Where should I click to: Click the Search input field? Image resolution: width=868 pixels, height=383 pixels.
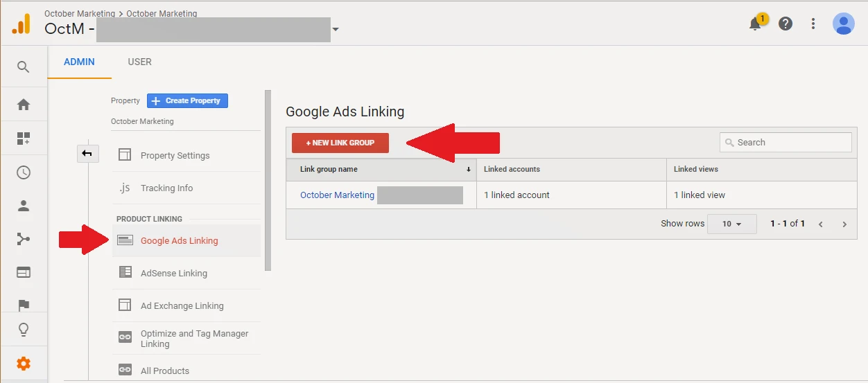point(790,143)
